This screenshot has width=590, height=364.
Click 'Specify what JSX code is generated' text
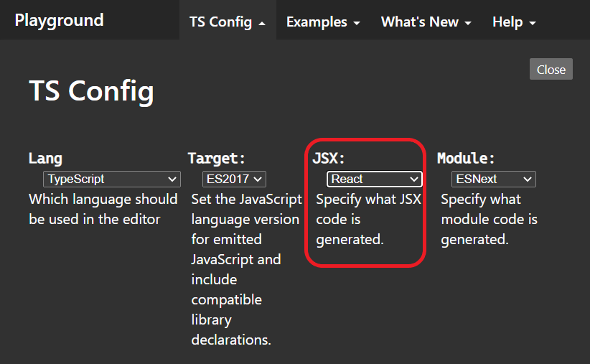pos(368,220)
